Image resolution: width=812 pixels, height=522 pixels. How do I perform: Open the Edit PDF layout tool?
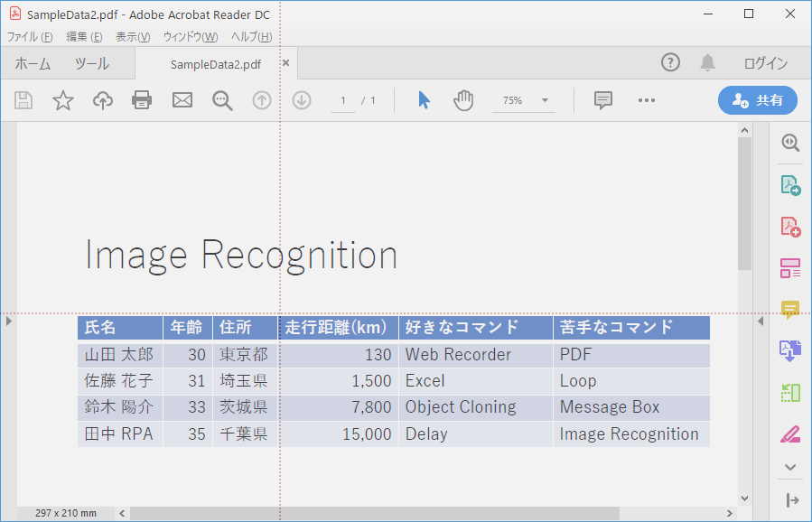pos(790,268)
